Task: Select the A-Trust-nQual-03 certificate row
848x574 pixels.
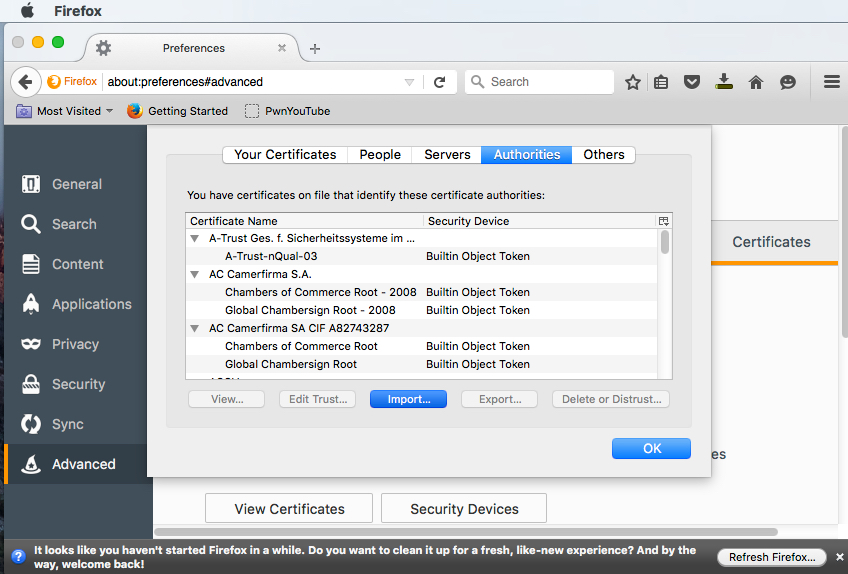Action: [422, 256]
